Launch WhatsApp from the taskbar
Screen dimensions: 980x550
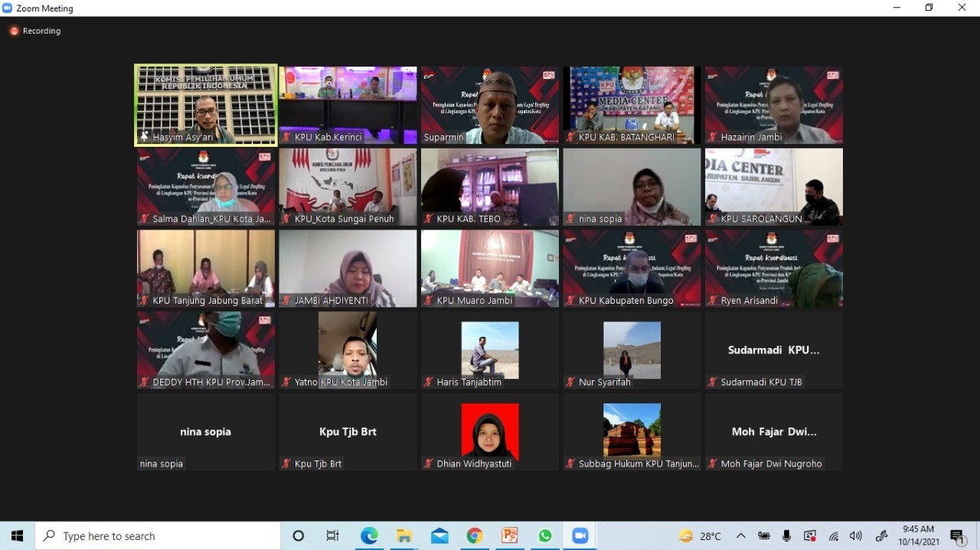click(x=545, y=536)
